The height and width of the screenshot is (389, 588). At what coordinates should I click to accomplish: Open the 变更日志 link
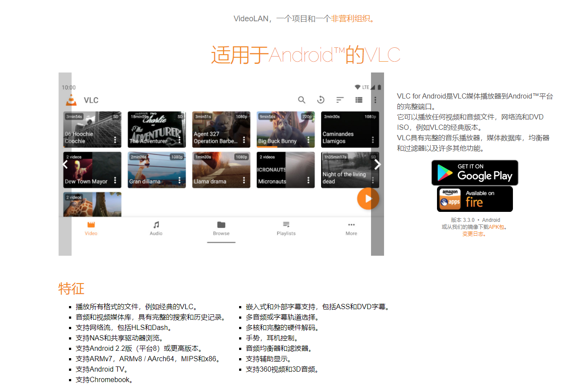(x=473, y=234)
